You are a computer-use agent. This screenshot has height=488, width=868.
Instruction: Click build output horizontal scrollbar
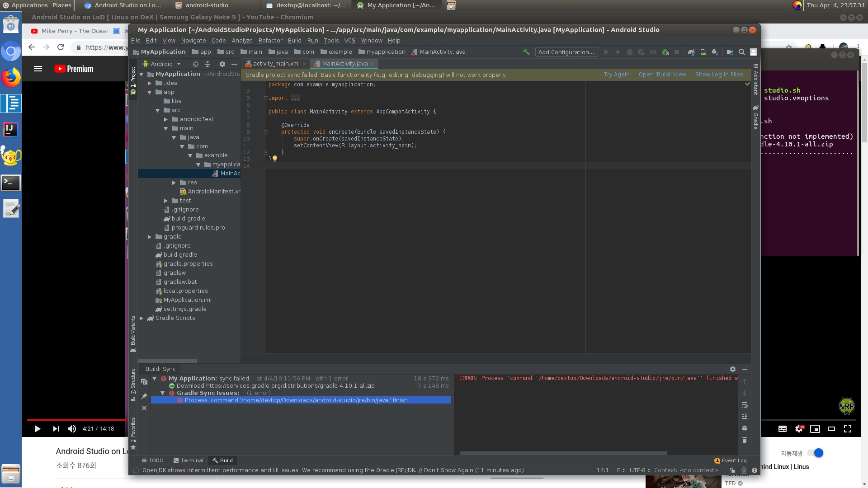(563, 453)
